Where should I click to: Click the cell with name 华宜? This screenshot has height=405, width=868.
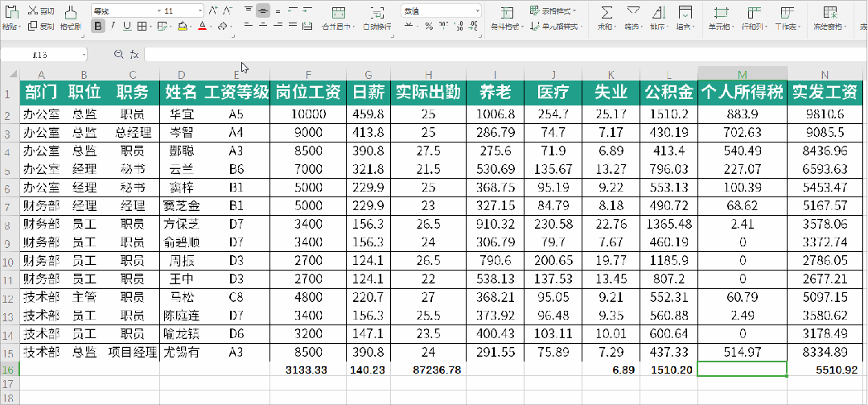[x=182, y=114]
